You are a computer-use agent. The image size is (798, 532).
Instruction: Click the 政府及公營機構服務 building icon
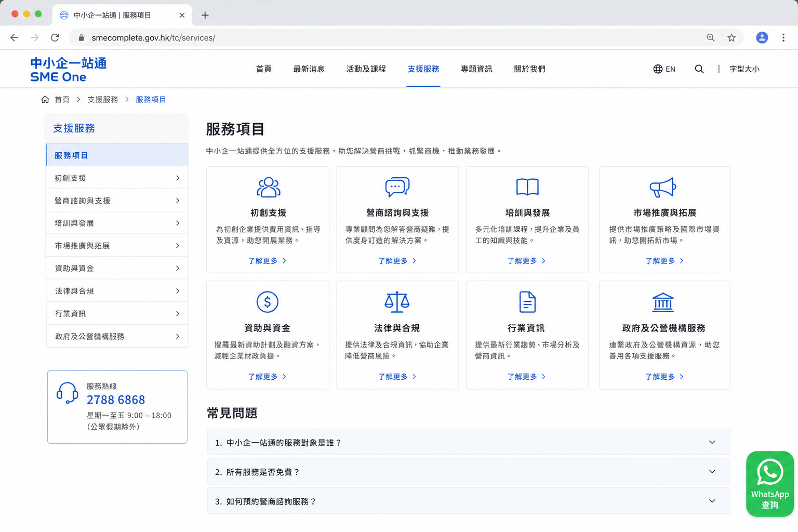663,302
